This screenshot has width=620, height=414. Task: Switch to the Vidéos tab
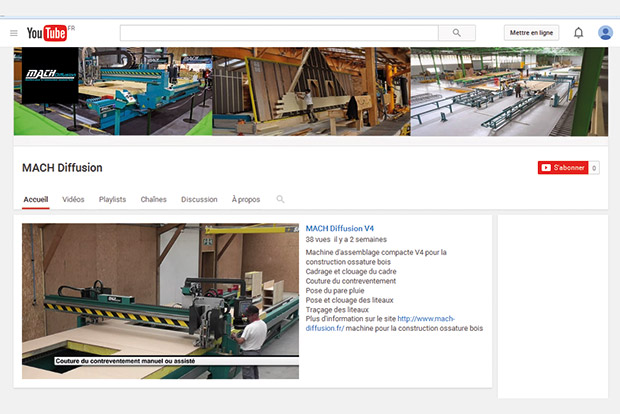pyautogui.click(x=73, y=199)
